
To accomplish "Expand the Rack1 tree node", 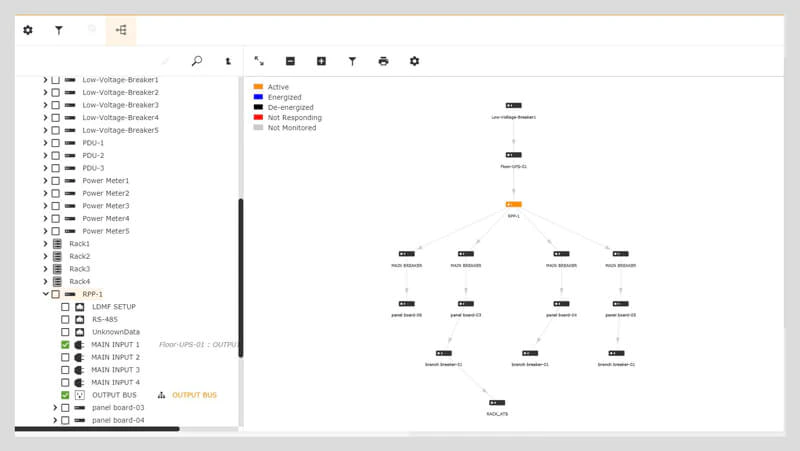I will (x=45, y=244).
